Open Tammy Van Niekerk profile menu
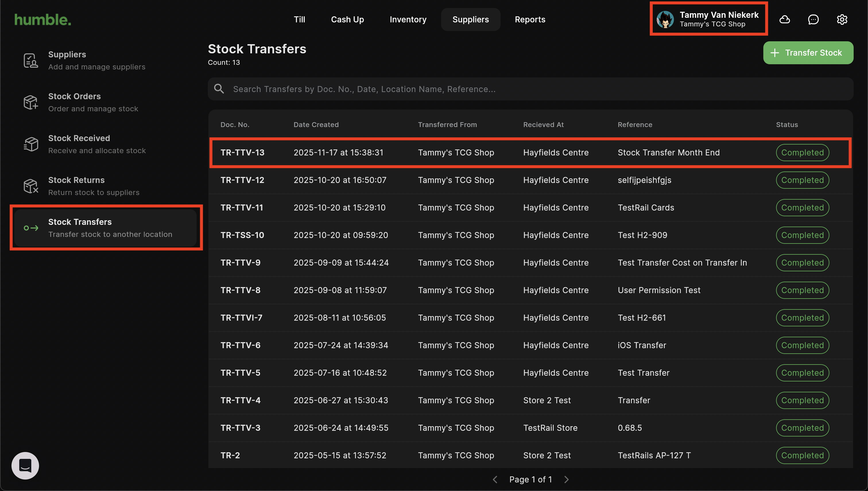This screenshot has width=868, height=491. (709, 19)
